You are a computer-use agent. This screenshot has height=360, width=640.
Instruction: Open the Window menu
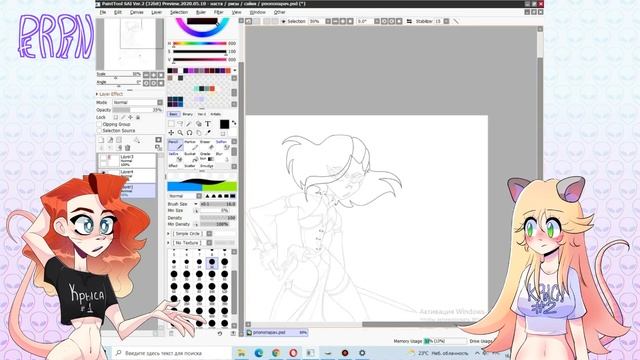pyautogui.click(x=258, y=12)
